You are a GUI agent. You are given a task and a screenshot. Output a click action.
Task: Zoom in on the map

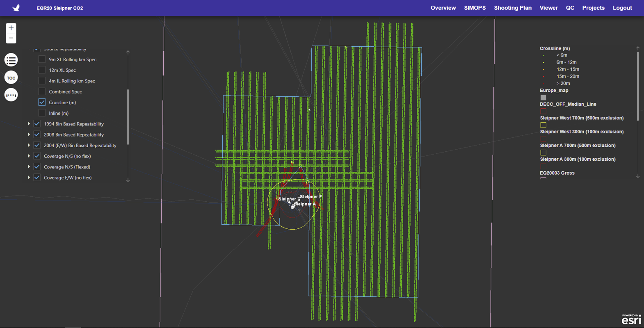pyautogui.click(x=11, y=28)
